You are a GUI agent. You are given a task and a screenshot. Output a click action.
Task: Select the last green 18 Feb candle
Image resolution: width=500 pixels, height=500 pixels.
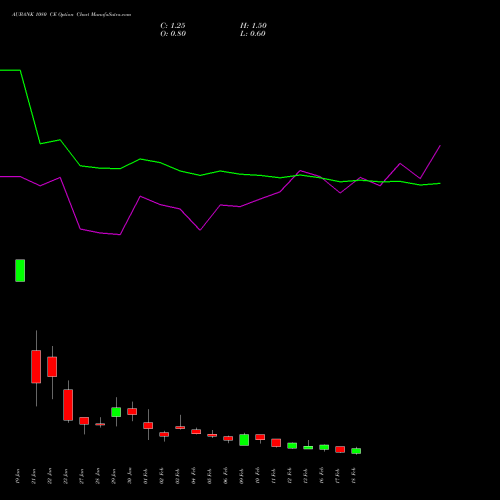[x=356, y=451]
